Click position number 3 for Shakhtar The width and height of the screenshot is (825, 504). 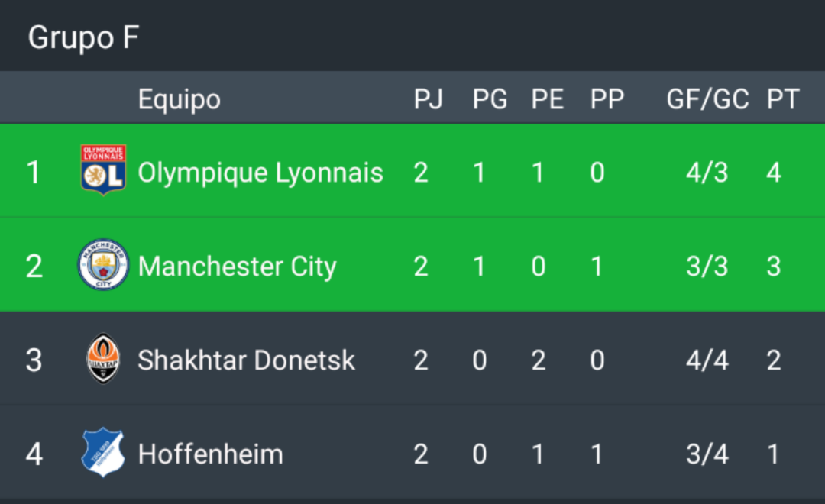click(x=34, y=360)
